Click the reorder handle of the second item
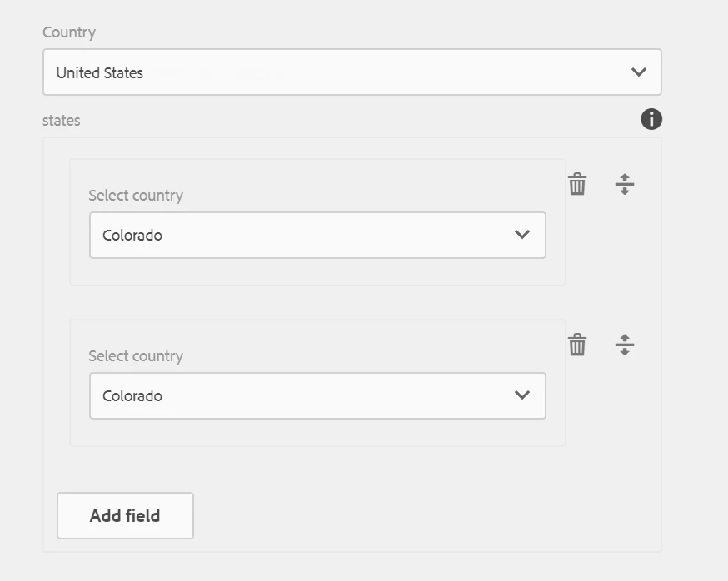Image resolution: width=728 pixels, height=581 pixels. pos(625,345)
